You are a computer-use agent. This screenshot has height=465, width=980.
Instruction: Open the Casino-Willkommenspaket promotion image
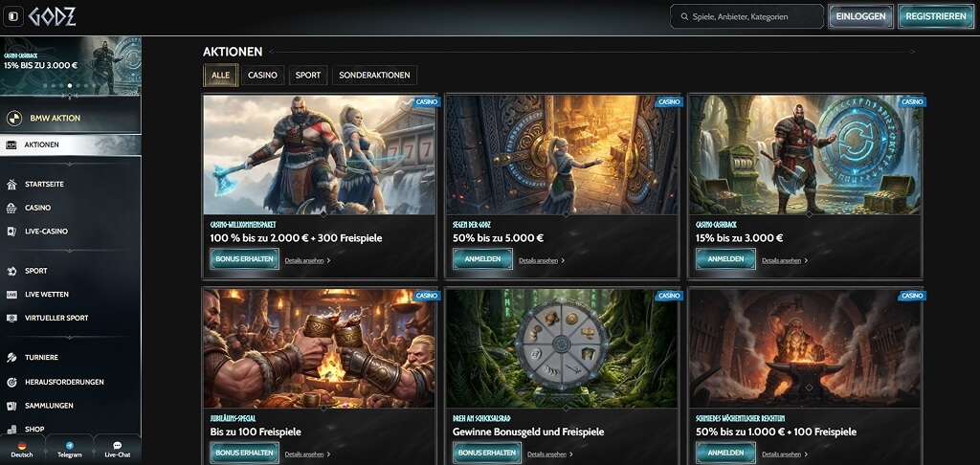(x=320, y=155)
